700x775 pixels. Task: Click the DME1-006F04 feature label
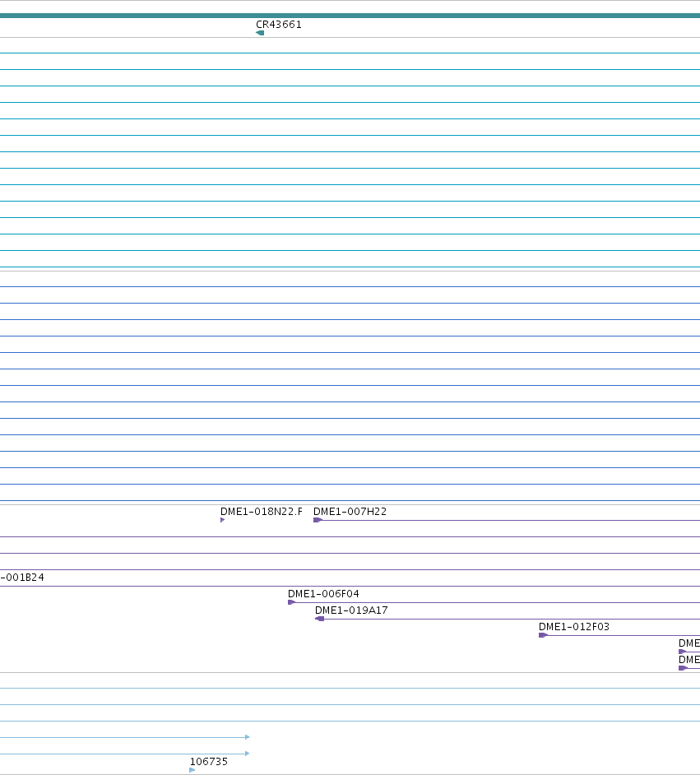(x=323, y=594)
